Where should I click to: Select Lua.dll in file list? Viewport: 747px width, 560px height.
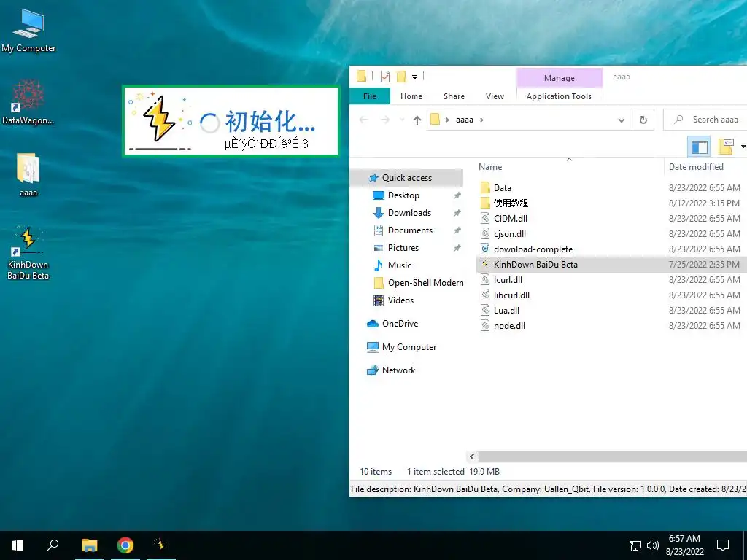[506, 311]
